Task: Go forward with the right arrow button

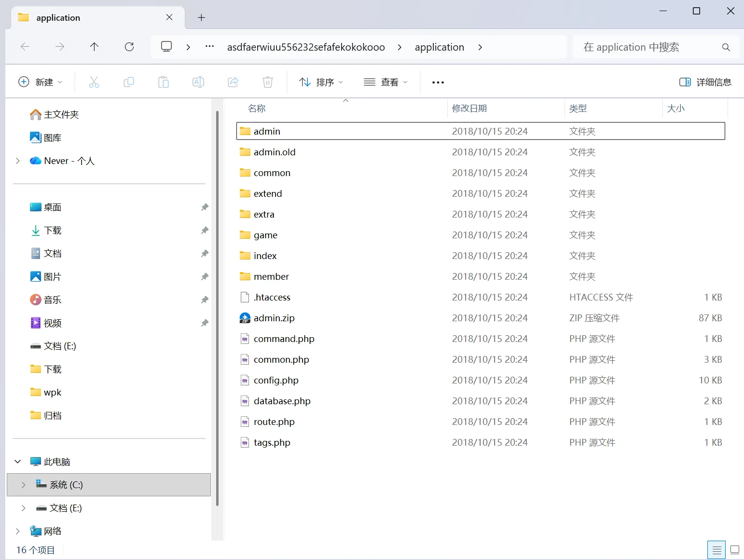Action: click(60, 47)
